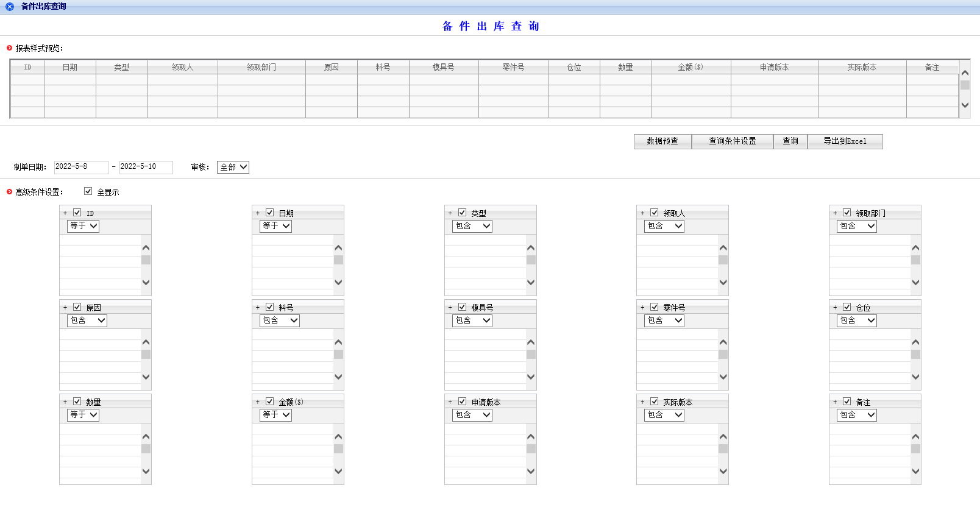Click scroll down arrow in 仓位 filter list
Screen dimensions: 980x524
pyautogui.click(x=915, y=377)
